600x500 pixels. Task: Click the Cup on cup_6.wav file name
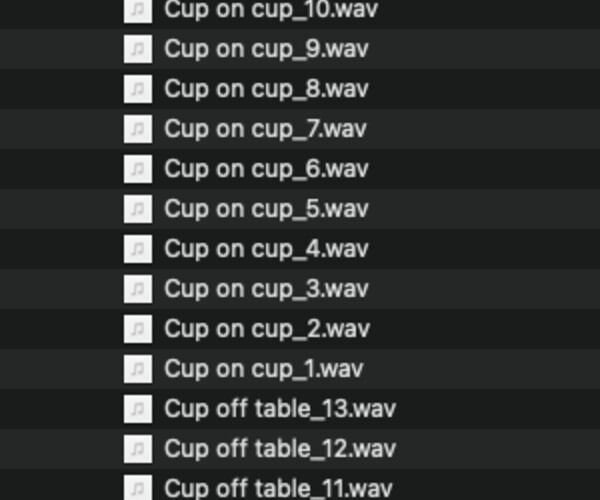tap(266, 169)
